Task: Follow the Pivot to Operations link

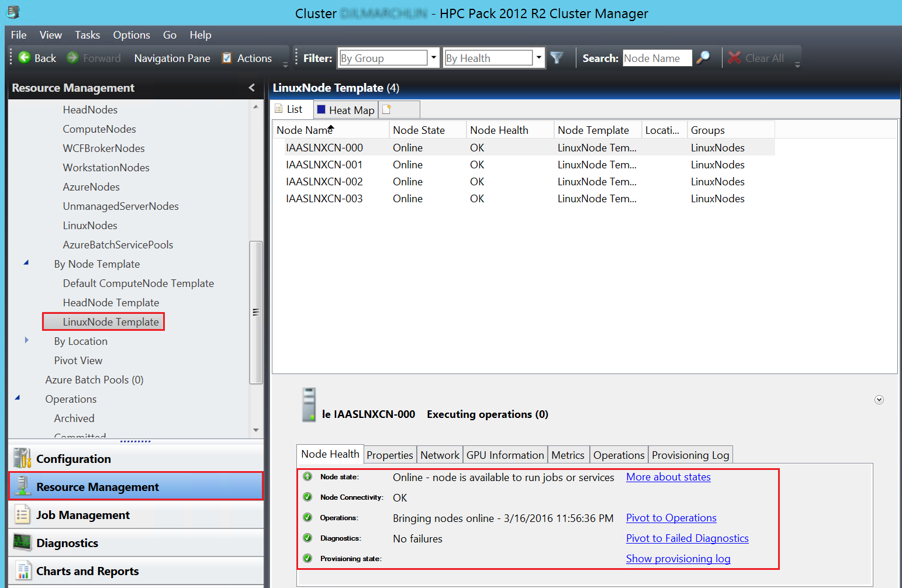Action: pyautogui.click(x=671, y=518)
